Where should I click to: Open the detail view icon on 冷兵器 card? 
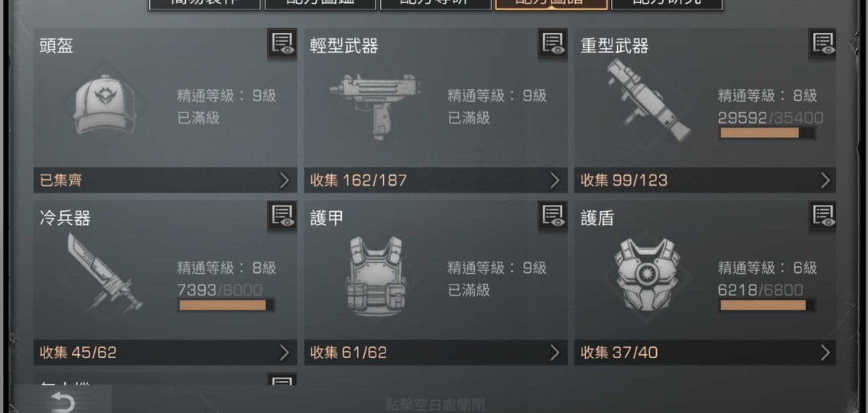click(281, 216)
